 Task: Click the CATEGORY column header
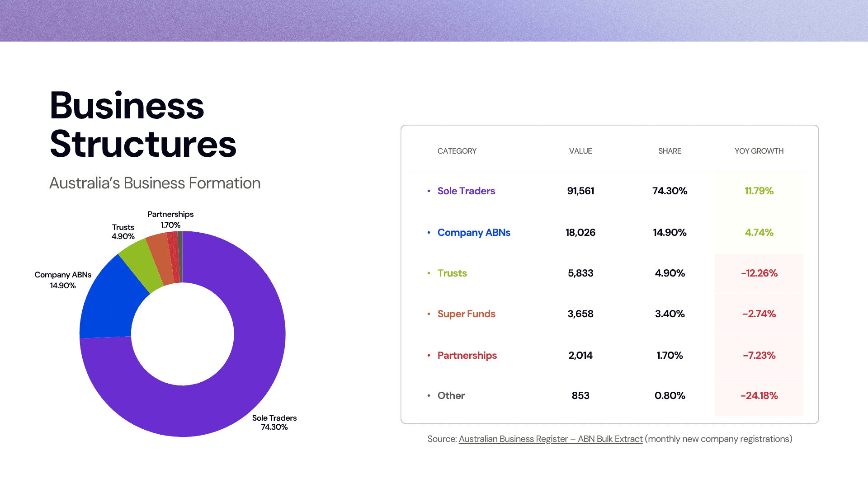tap(457, 151)
